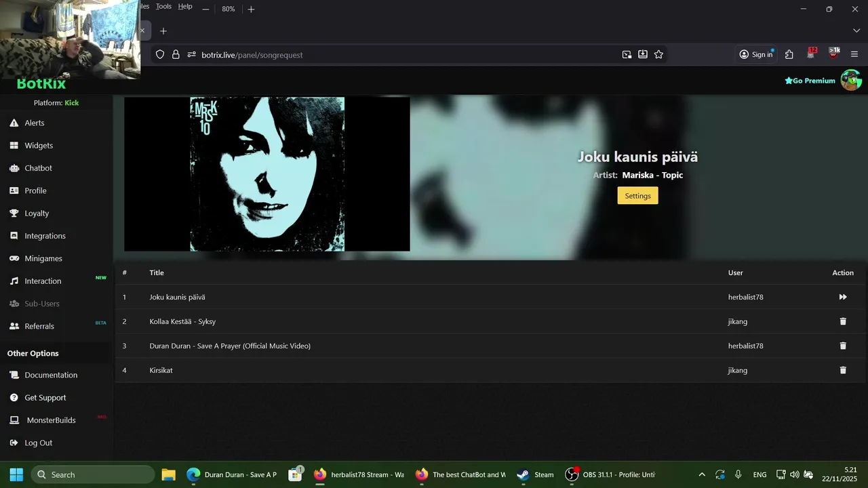The width and height of the screenshot is (868, 488).
Task: Click the browser address bar
Action: [x=407, y=55]
